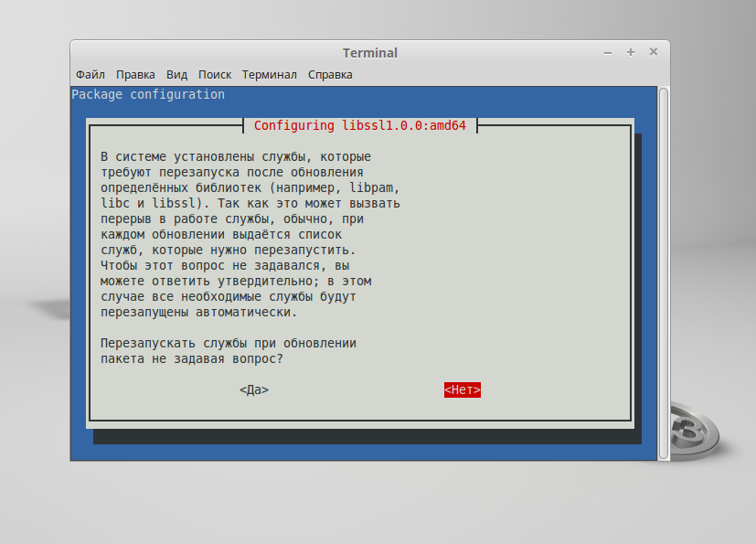Open the Справка menu
756x544 pixels.
click(330, 75)
